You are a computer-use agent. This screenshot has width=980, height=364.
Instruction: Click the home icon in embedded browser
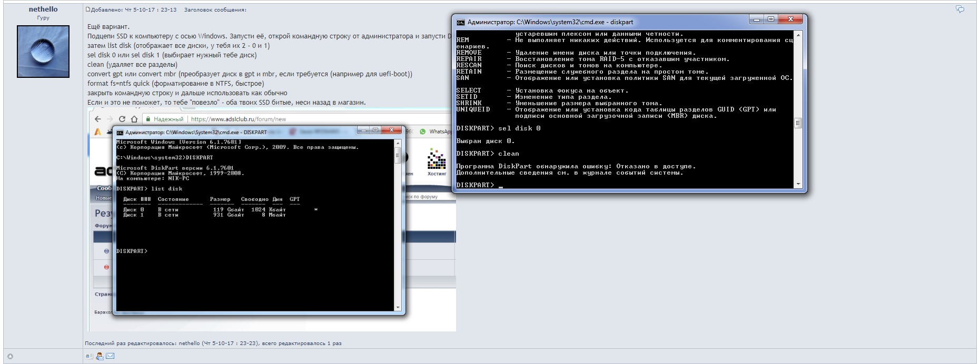(x=134, y=119)
